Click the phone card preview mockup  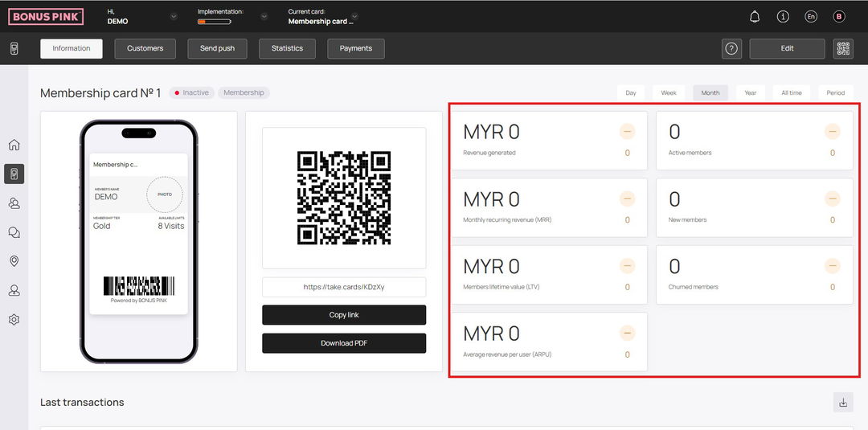139,241
